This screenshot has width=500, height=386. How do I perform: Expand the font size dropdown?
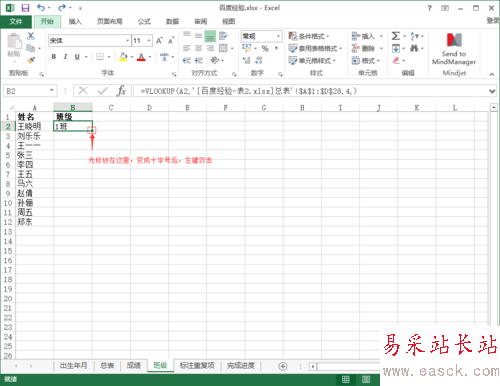coord(149,41)
